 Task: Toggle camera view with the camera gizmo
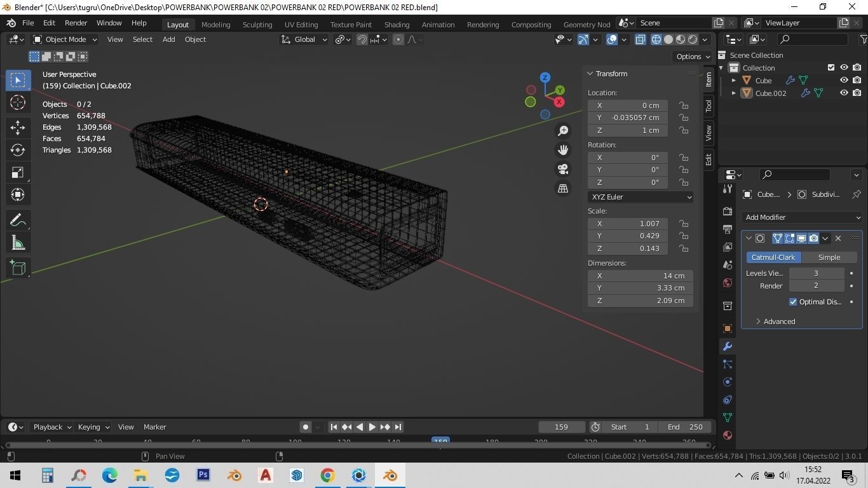[x=563, y=169]
